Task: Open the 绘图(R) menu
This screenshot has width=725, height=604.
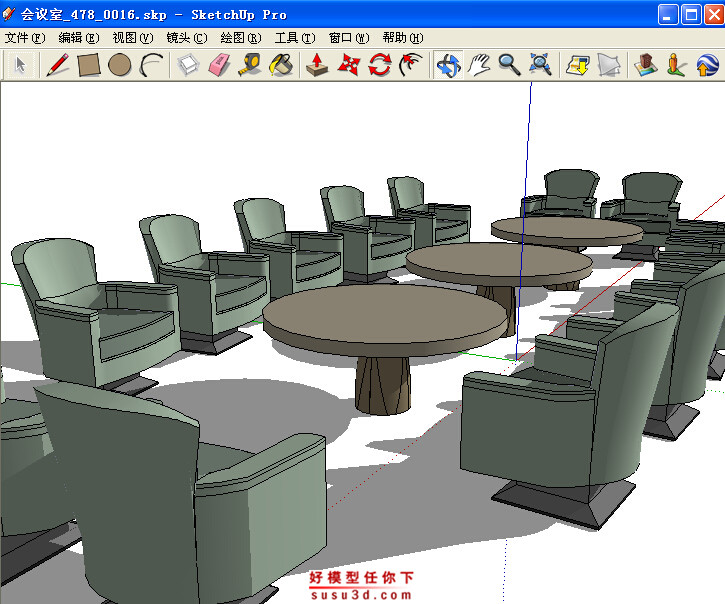Action: (241, 38)
